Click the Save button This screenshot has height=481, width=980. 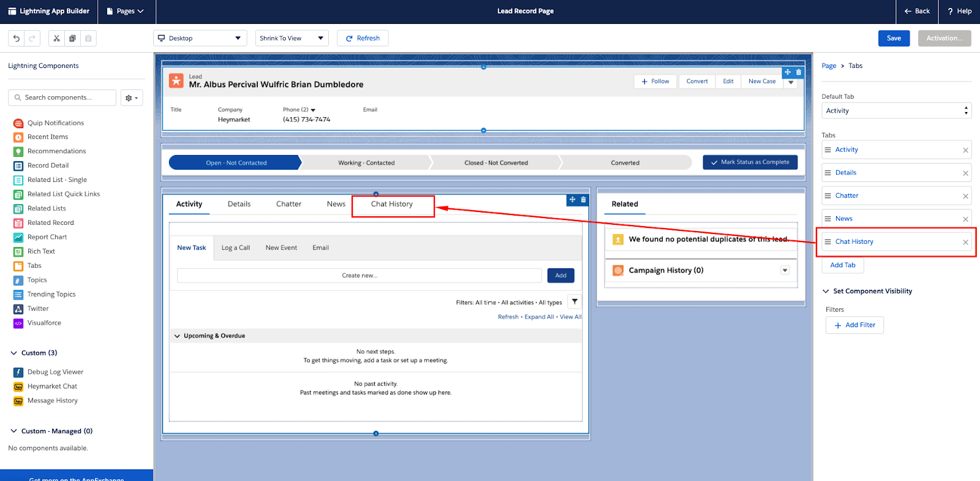pos(894,38)
